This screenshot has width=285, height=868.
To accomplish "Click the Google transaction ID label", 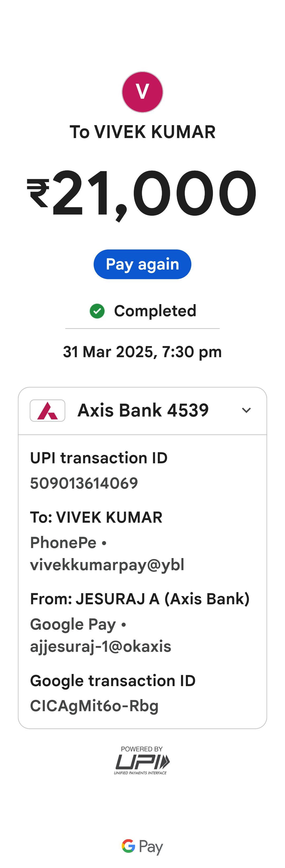I will point(112,681).
